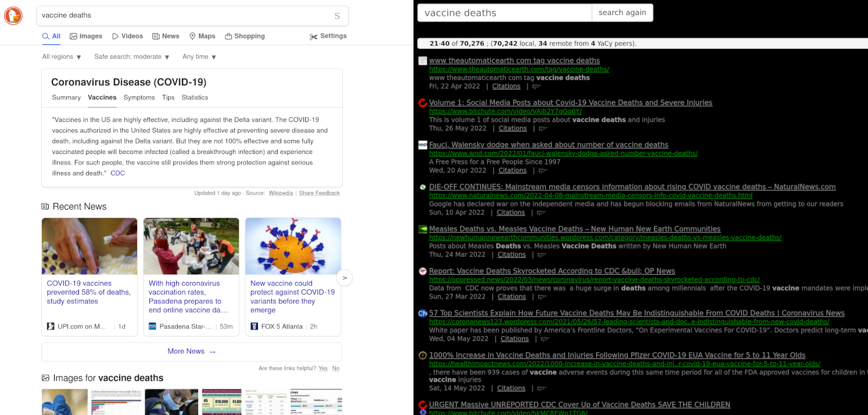Click the link graph icon dated Sun, 27 Mar 2022
The image size is (868, 415).
[543, 297]
